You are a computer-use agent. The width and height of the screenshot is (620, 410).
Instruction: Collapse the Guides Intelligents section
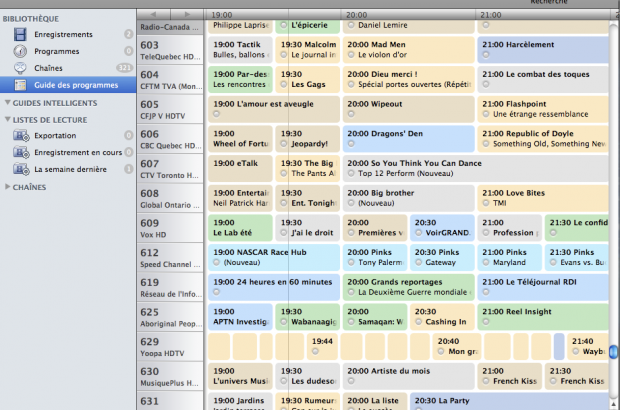[x=8, y=103]
